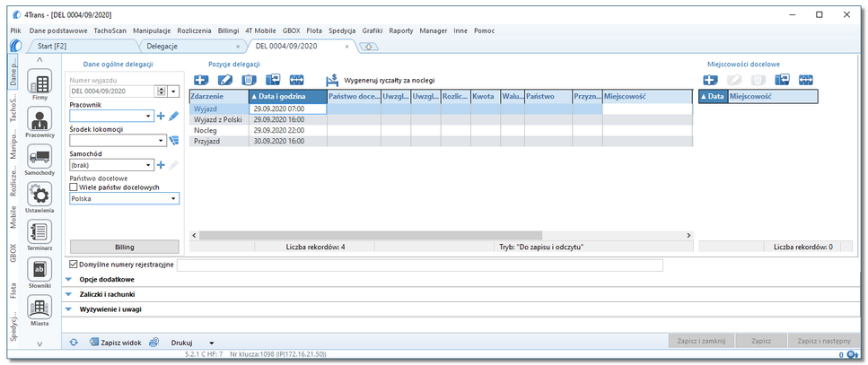Select the Przyjazd row dated 30.09.2020 16:00

point(441,141)
